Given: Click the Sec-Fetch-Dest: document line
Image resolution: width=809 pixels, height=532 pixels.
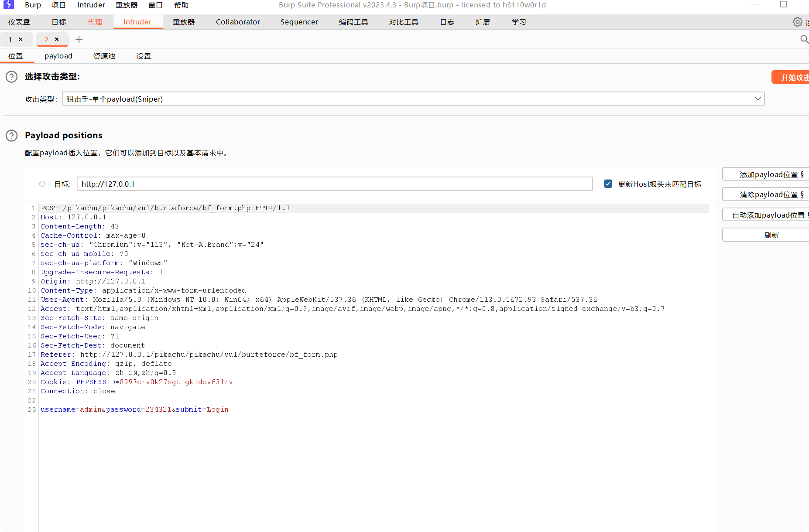Looking at the screenshot, I should (x=93, y=345).
